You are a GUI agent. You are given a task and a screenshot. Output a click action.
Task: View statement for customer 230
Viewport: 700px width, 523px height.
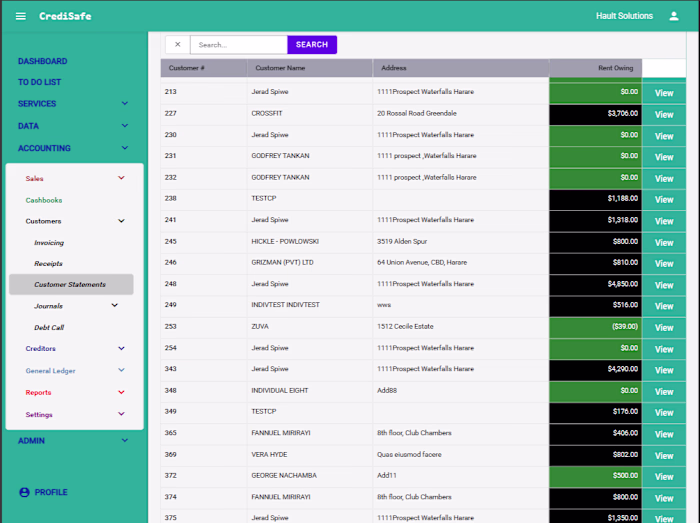click(x=664, y=136)
